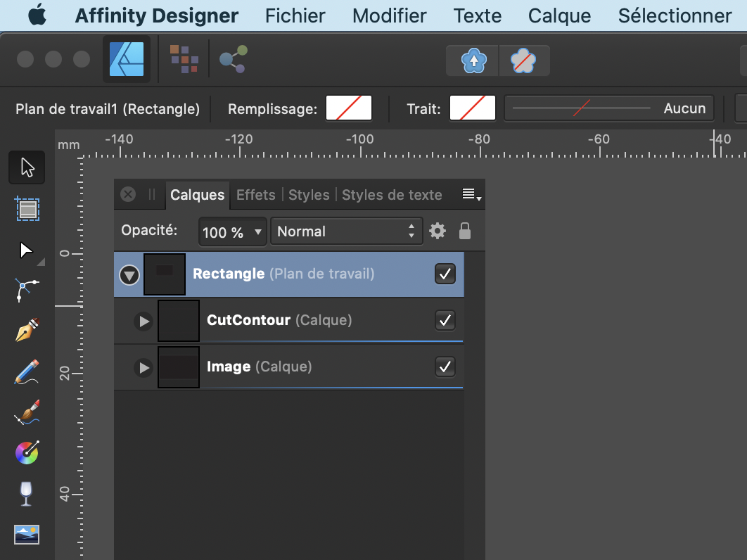This screenshot has width=747, height=560.
Task: Open the Affinity Designer app menu
Action: pyautogui.click(x=157, y=15)
